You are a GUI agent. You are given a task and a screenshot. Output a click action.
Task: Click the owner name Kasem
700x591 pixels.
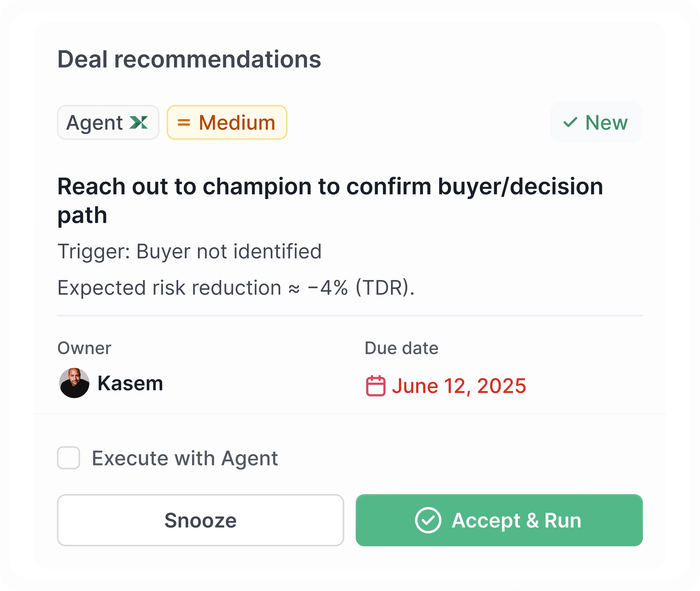(x=130, y=383)
